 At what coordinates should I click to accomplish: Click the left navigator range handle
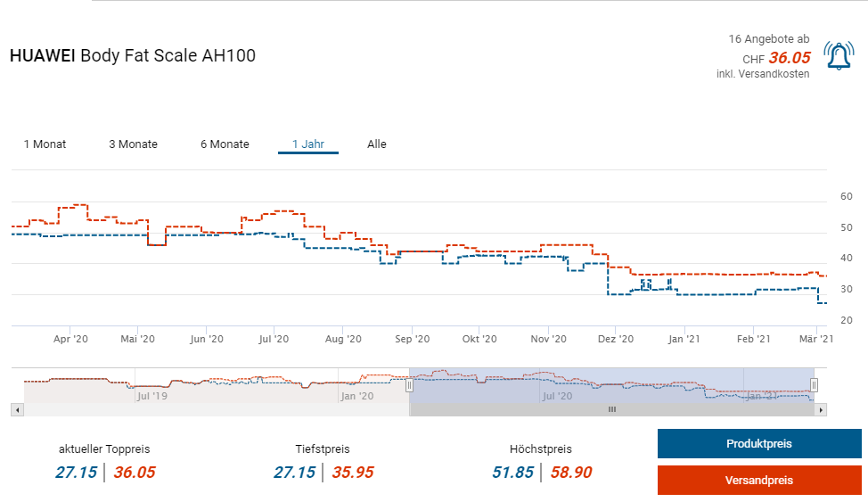(410, 385)
